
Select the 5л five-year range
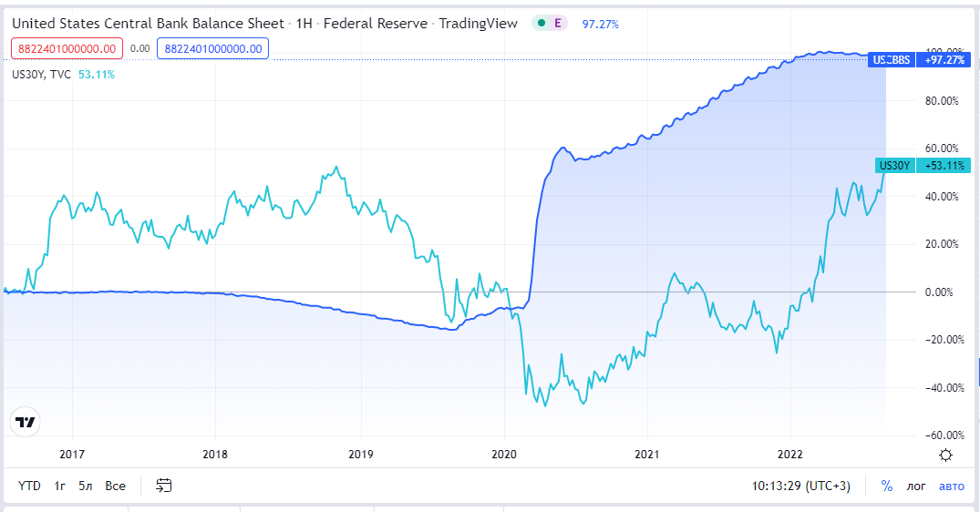tap(86, 486)
